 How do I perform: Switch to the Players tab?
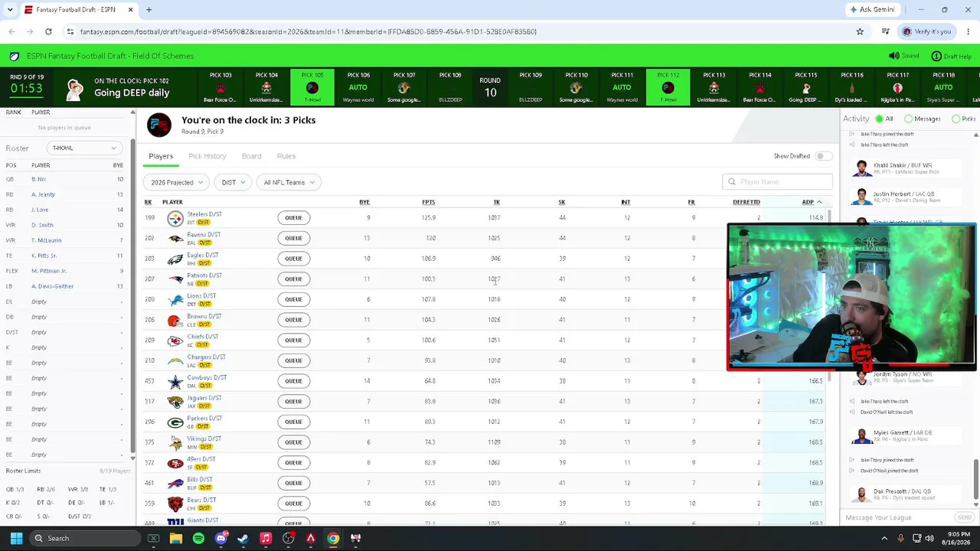coord(161,156)
